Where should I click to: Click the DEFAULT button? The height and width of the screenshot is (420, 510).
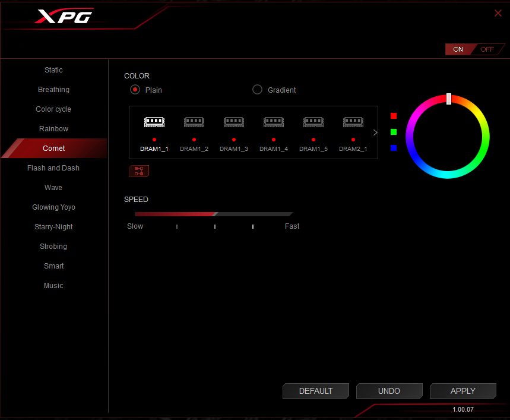(x=316, y=391)
